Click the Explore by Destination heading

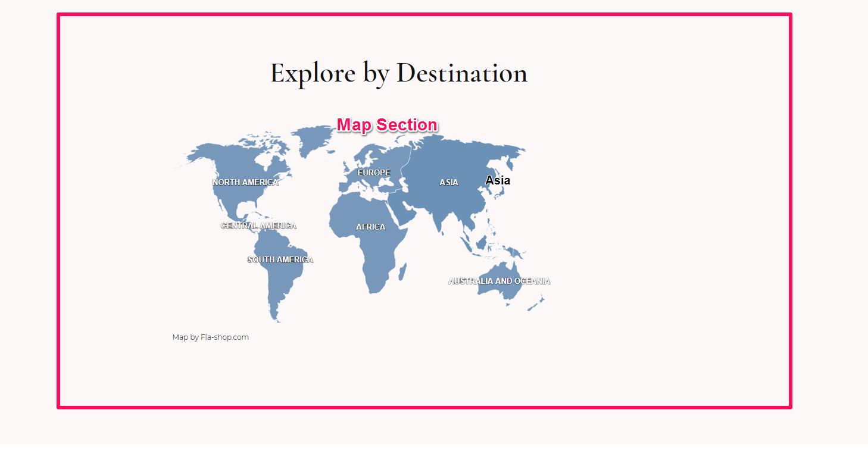(x=399, y=73)
